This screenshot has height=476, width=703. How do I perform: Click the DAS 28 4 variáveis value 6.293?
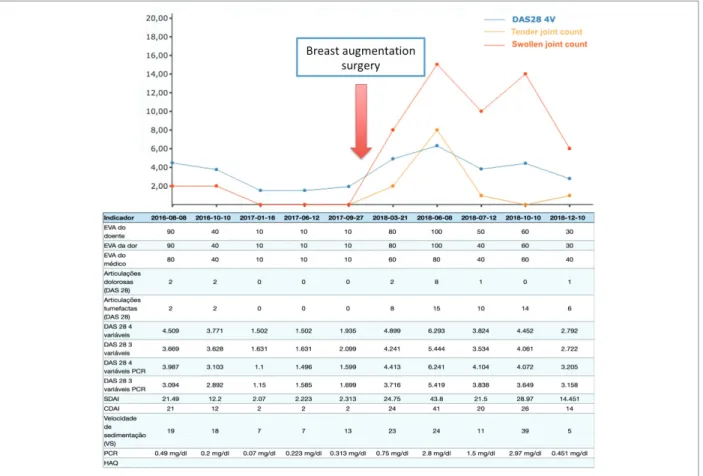pyautogui.click(x=437, y=331)
